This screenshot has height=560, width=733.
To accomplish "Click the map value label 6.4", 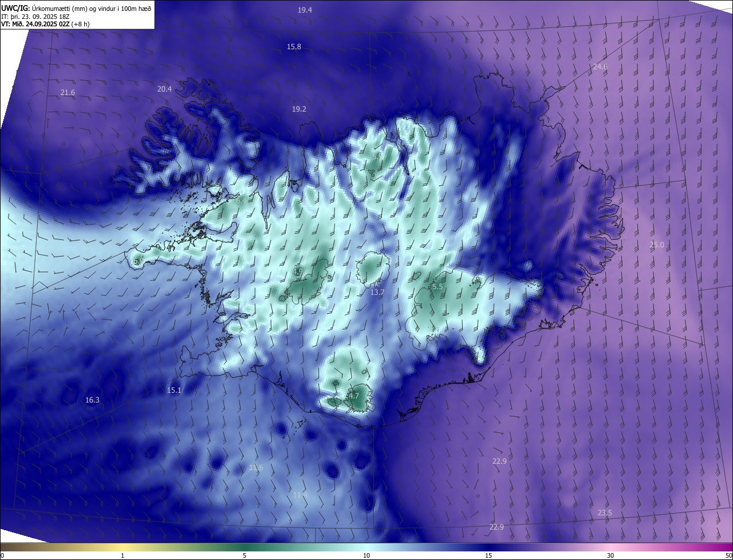I will point(241,201).
